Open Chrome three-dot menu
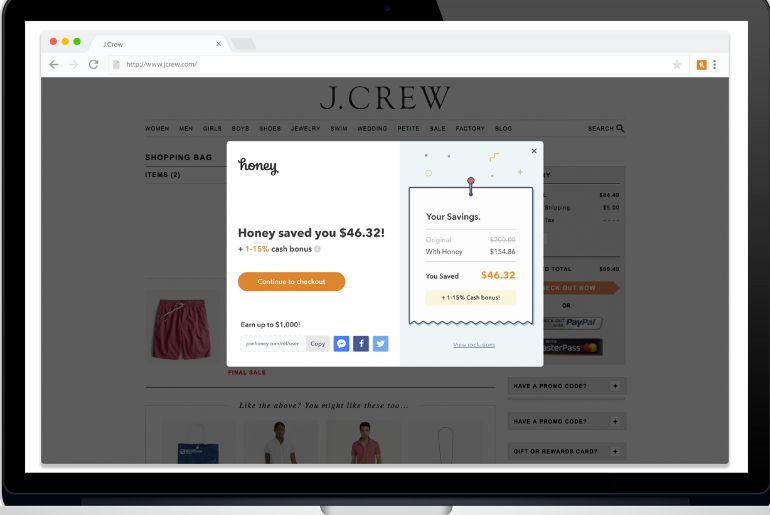 pos(715,64)
